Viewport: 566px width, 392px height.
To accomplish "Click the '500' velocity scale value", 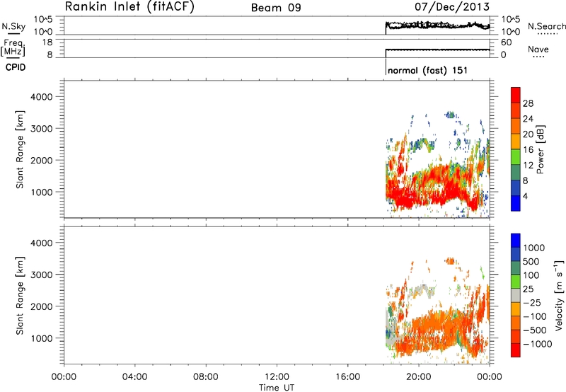I will coord(531,261).
